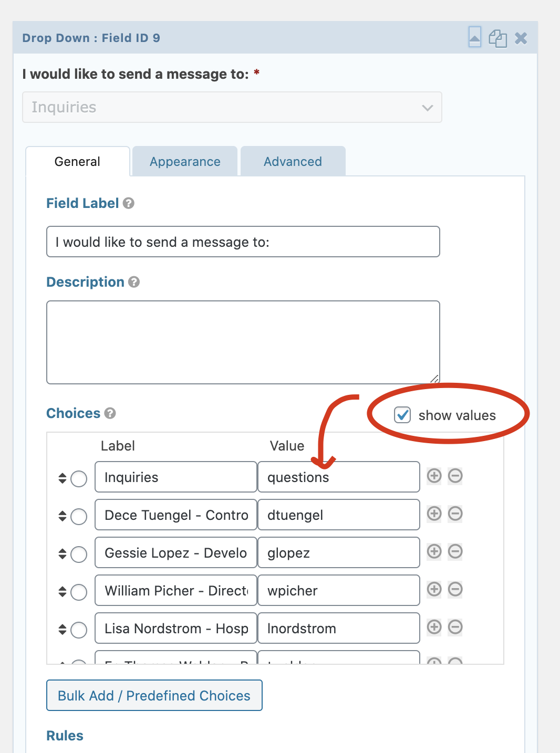Image resolution: width=560 pixels, height=753 pixels.
Task: Click the sort handle for Dece Tuengel row
Action: pos(63,516)
